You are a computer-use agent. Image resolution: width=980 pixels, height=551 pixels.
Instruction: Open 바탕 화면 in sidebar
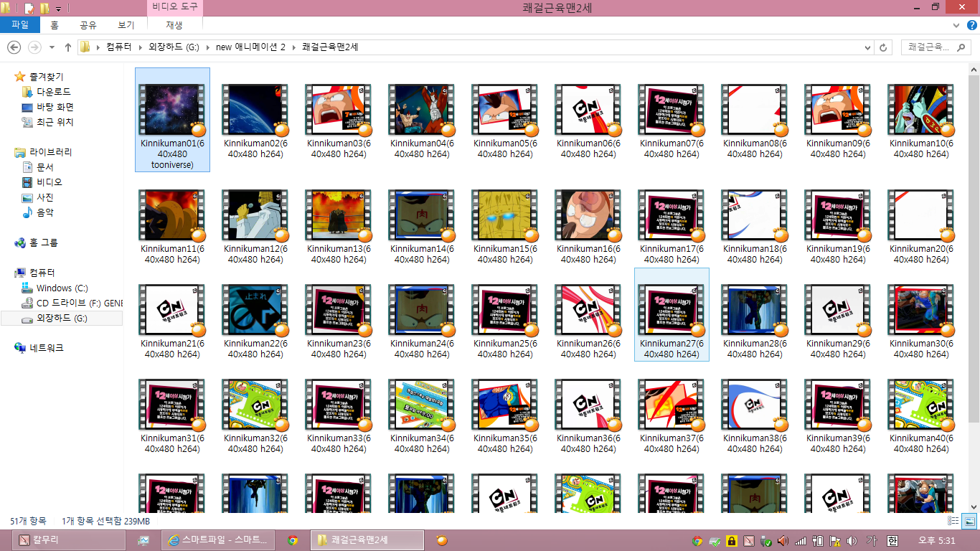55,107
